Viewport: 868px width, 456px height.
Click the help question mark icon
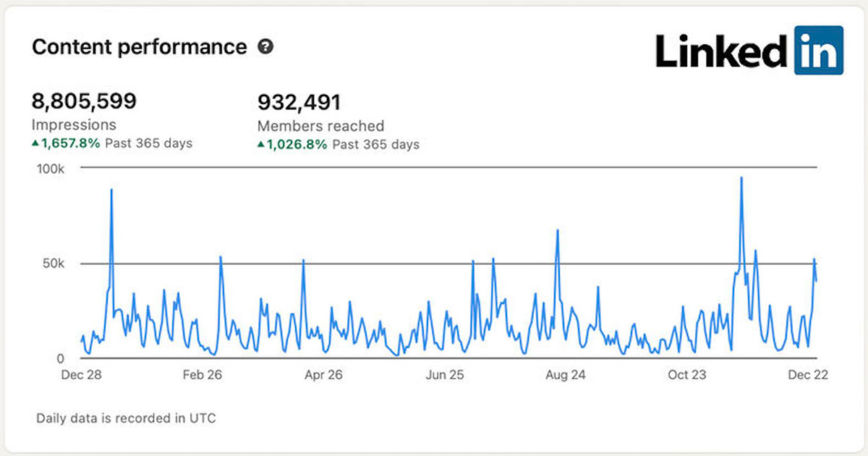point(266,47)
